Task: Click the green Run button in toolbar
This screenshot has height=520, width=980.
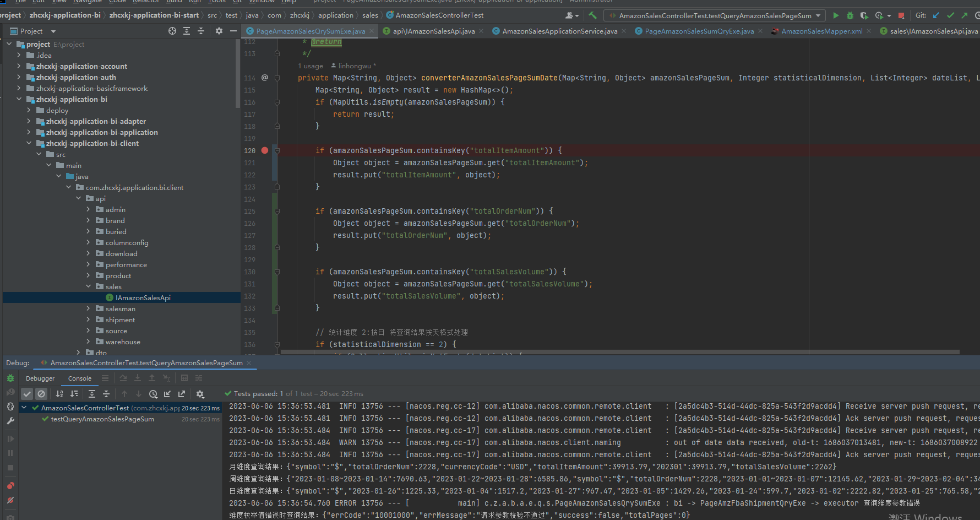Action: [x=836, y=15]
